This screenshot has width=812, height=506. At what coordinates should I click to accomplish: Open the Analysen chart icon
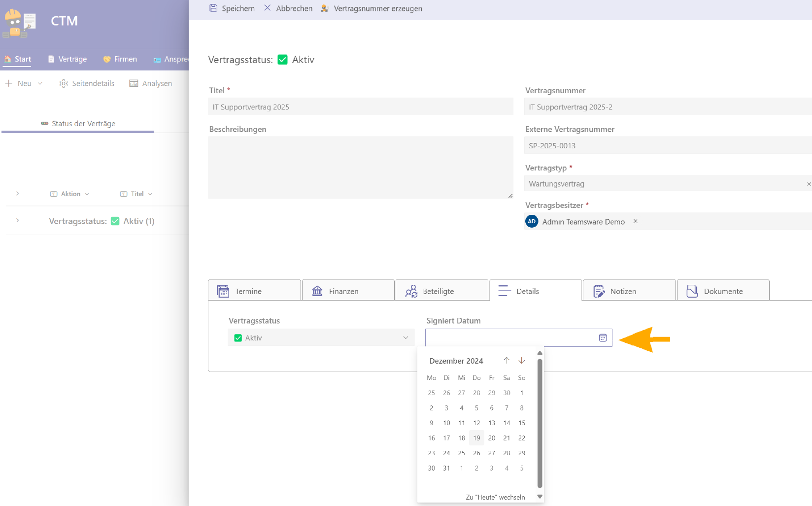[x=134, y=83]
